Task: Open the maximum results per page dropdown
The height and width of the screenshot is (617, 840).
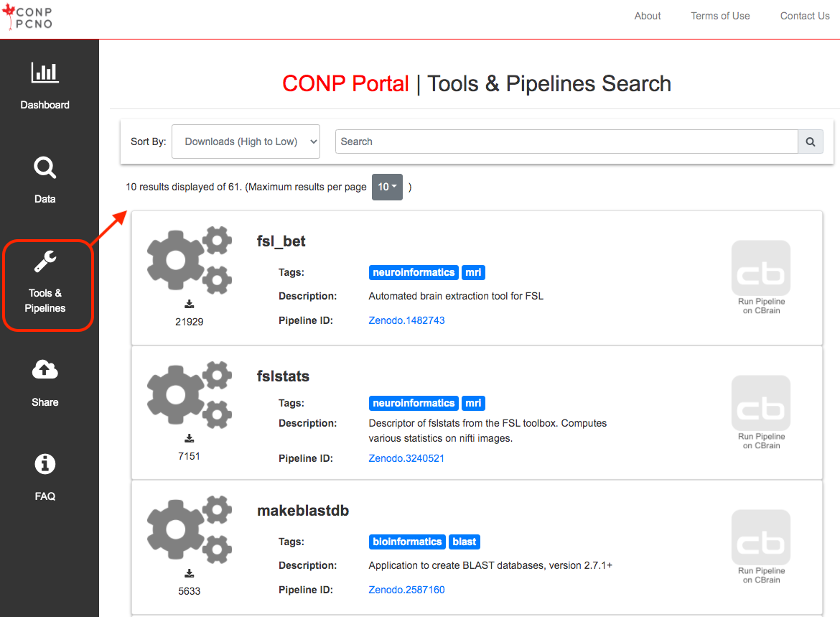Action: pyautogui.click(x=386, y=187)
